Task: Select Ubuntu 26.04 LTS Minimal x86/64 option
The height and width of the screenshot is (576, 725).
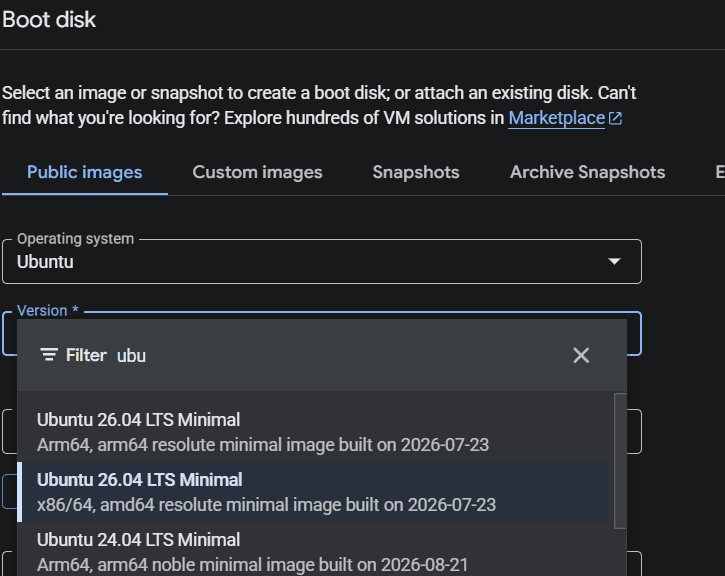Action: pyautogui.click(x=312, y=492)
